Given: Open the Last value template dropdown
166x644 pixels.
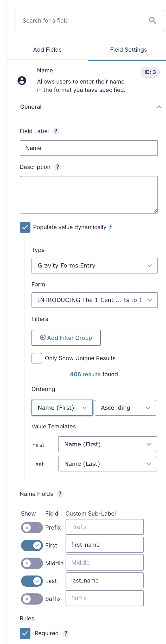Looking at the screenshot, I should click(107, 464).
